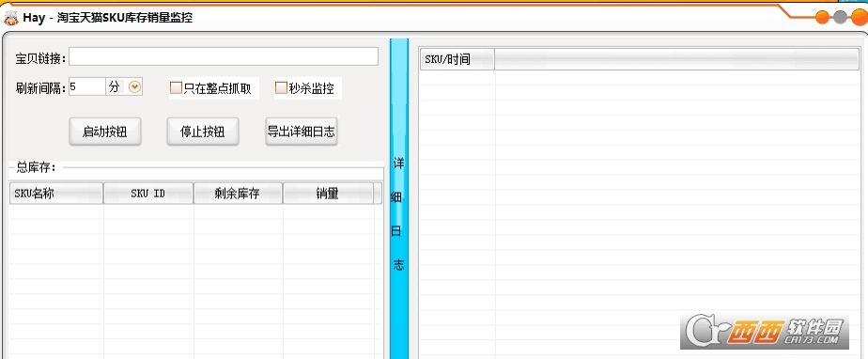The image size is (868, 359).
Task: Click the 西西软件园 watermark logo
Action: point(765,332)
